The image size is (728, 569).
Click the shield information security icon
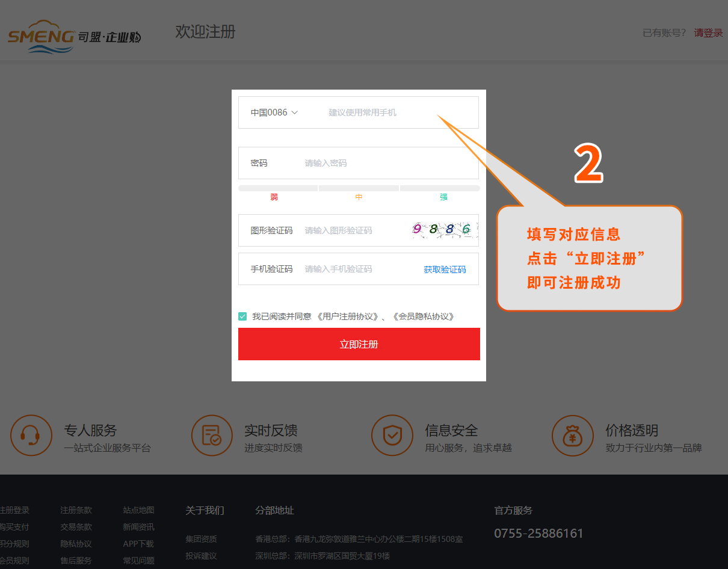[392, 435]
